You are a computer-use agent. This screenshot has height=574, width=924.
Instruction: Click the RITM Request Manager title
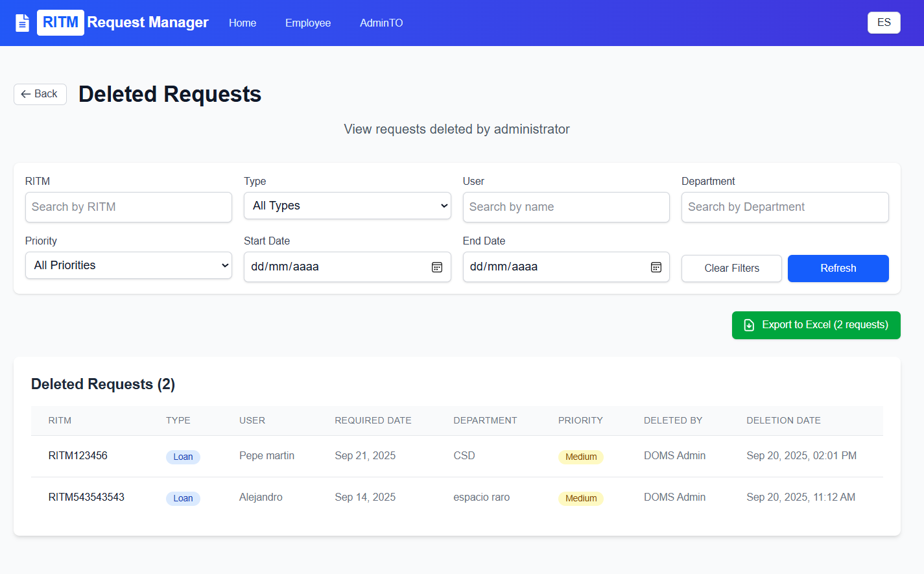pos(123,23)
